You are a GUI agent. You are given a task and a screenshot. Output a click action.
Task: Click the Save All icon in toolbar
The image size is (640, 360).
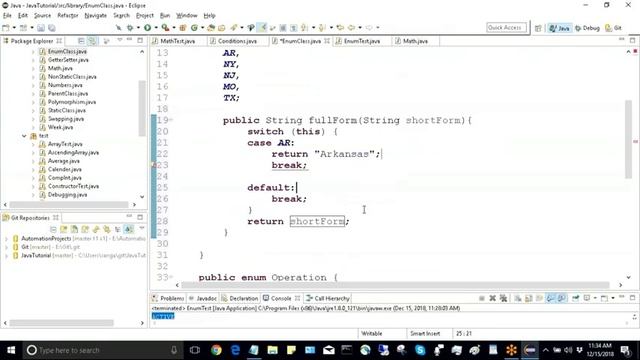[x=52, y=28]
